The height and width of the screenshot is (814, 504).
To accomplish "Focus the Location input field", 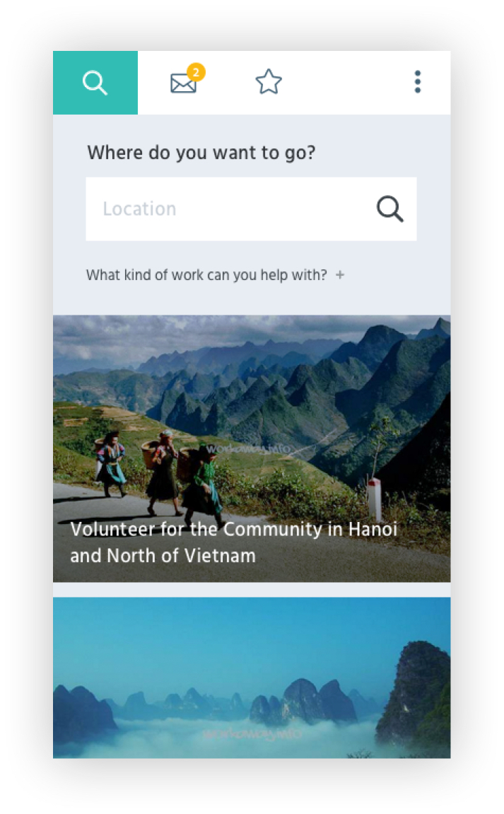I will coord(251,209).
